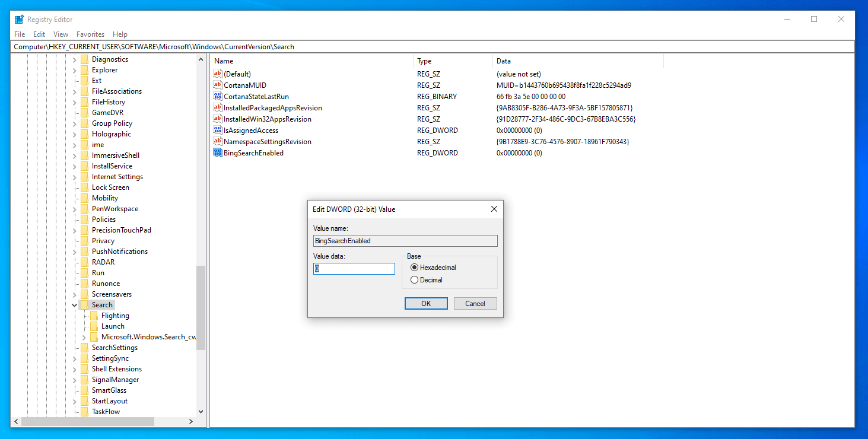868x439 pixels.
Task: Click the Type column header
Action: point(453,61)
